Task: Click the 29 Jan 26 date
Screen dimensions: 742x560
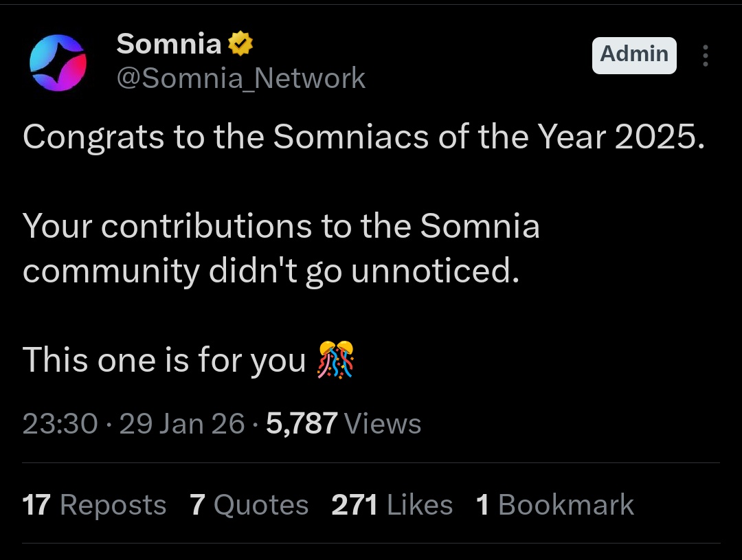Action: 182,424
